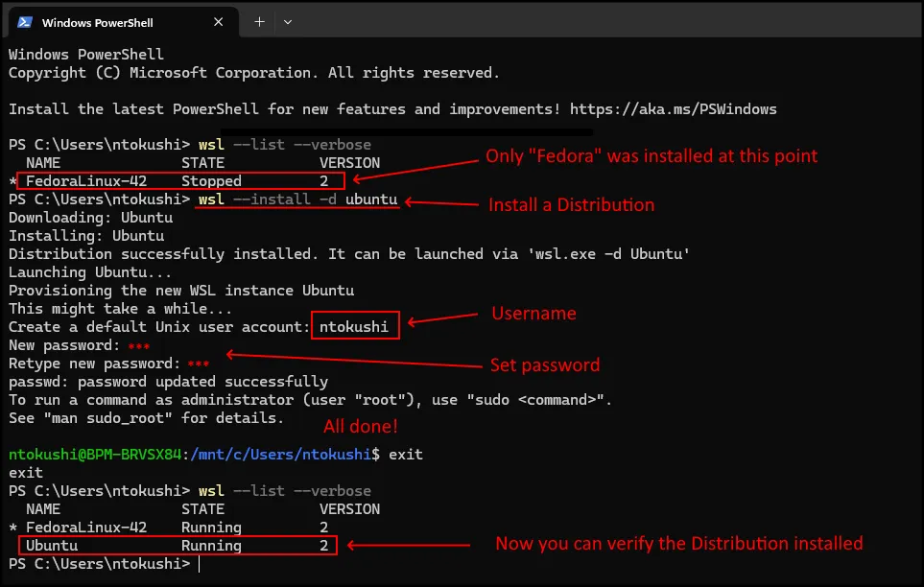Image resolution: width=924 pixels, height=587 pixels.
Task: Click the 'Install a Distribution' annotation
Action: pyautogui.click(x=571, y=205)
